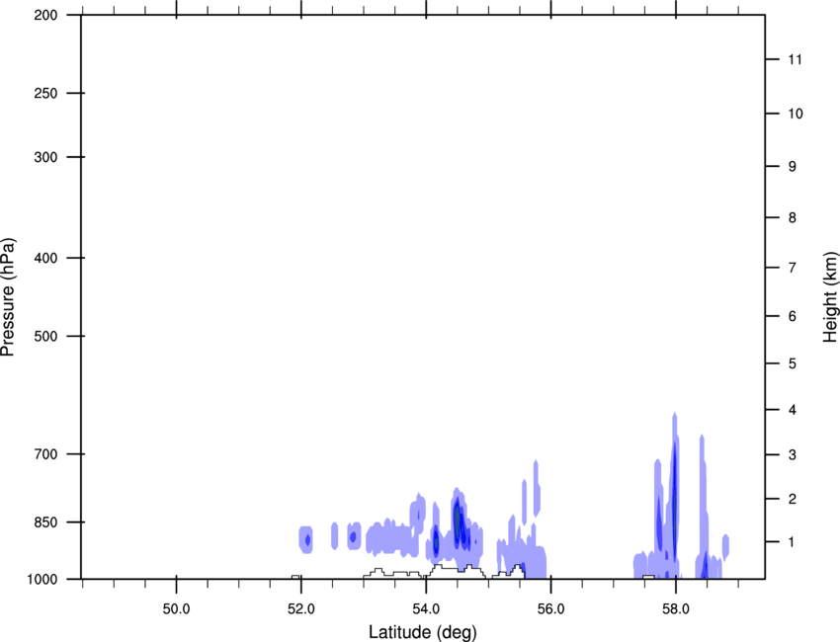
Task: Click the "Pressure (hPa)" axis title
Action: pos(8,296)
